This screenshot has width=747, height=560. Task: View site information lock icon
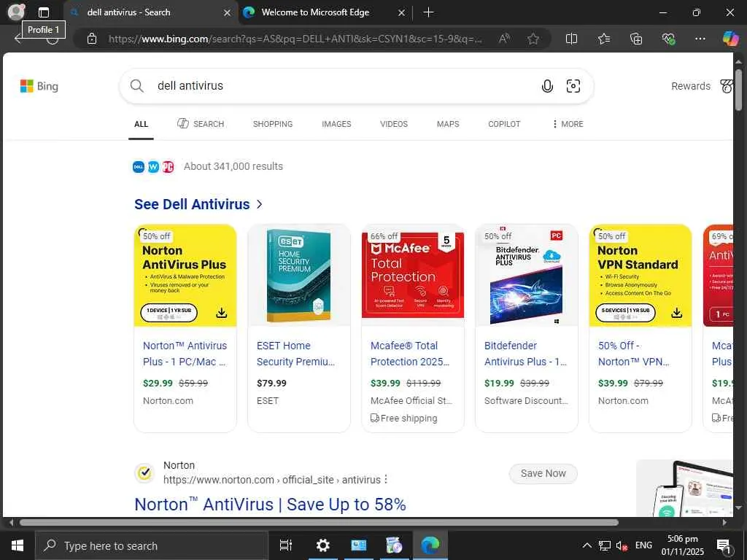[92, 39]
